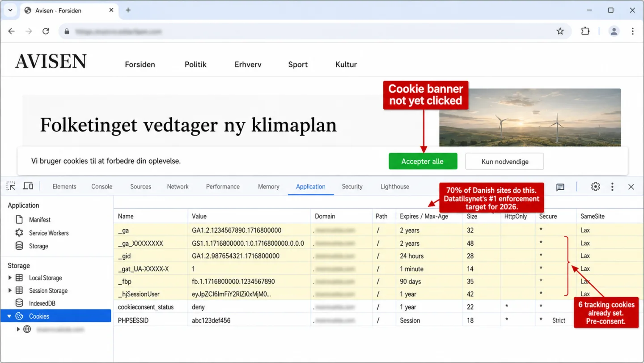This screenshot has height=363, width=644.
Task: Expand the Session Storage tree node
Action: click(x=10, y=291)
